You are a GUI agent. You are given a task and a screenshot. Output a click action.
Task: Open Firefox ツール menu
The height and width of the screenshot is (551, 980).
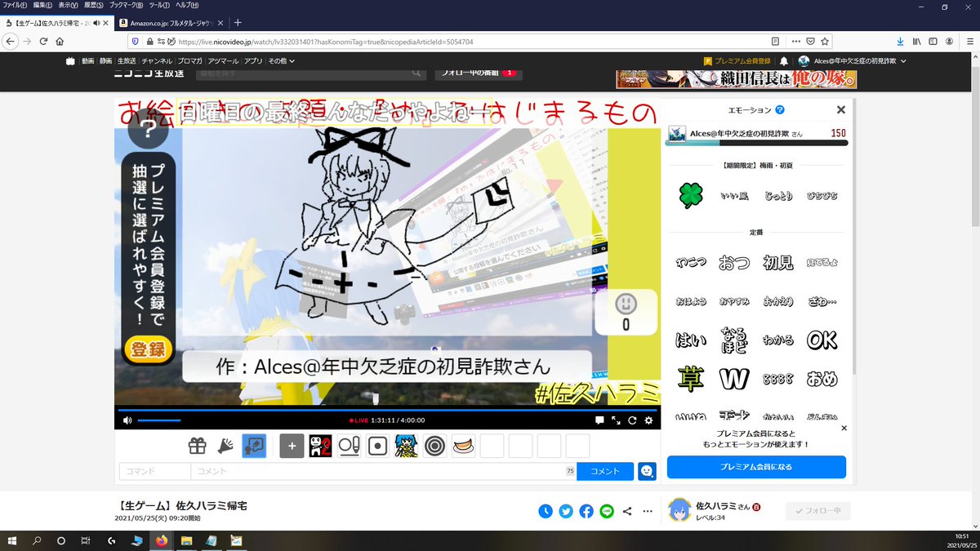coord(160,6)
